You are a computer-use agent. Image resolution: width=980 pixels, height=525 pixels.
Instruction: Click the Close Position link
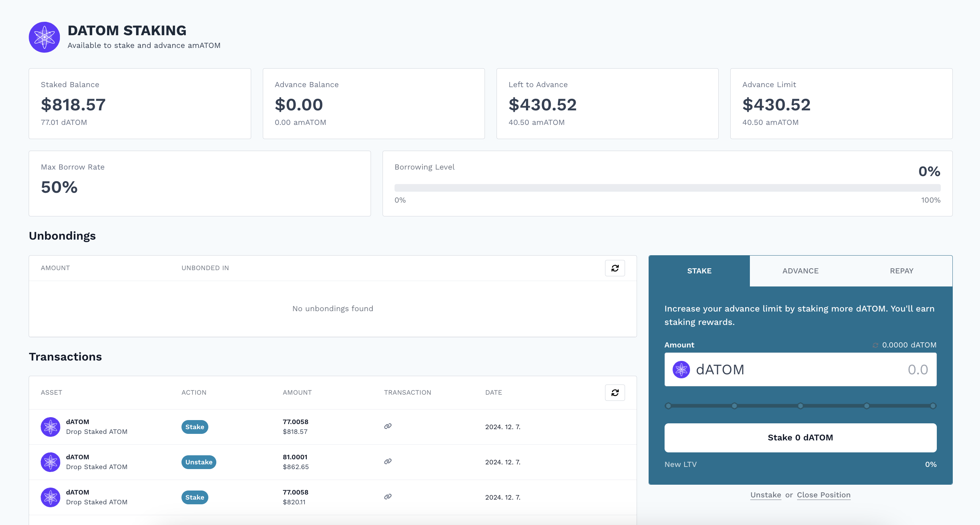[x=823, y=495]
